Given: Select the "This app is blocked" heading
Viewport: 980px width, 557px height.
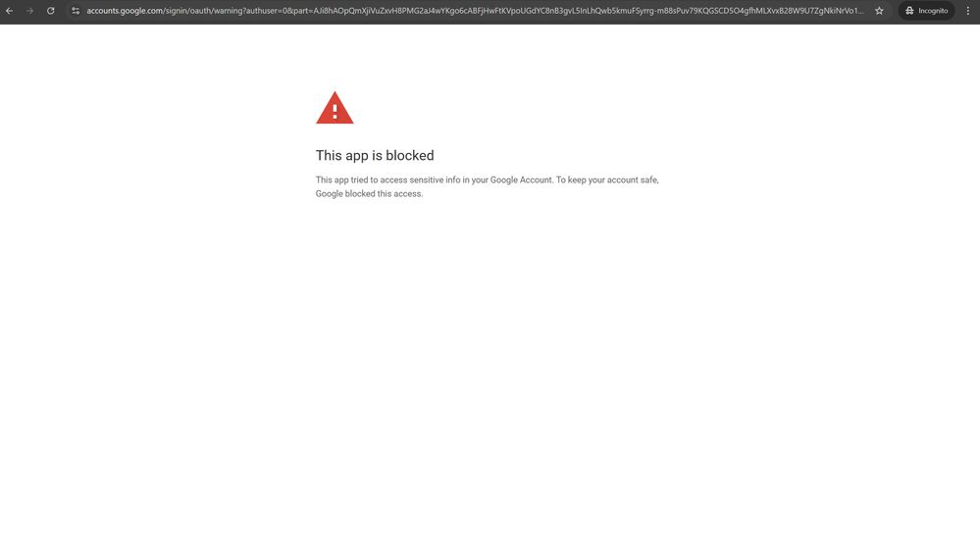Looking at the screenshot, I should point(375,156).
